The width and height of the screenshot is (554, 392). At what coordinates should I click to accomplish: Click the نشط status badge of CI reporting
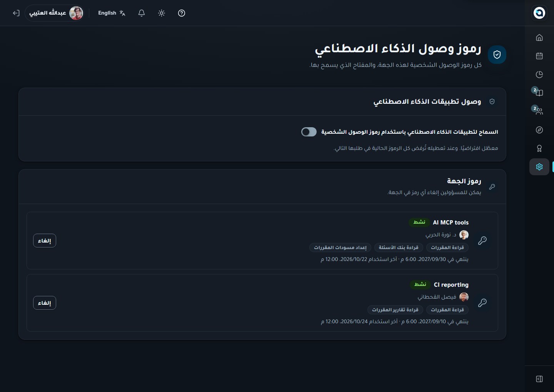point(420,284)
